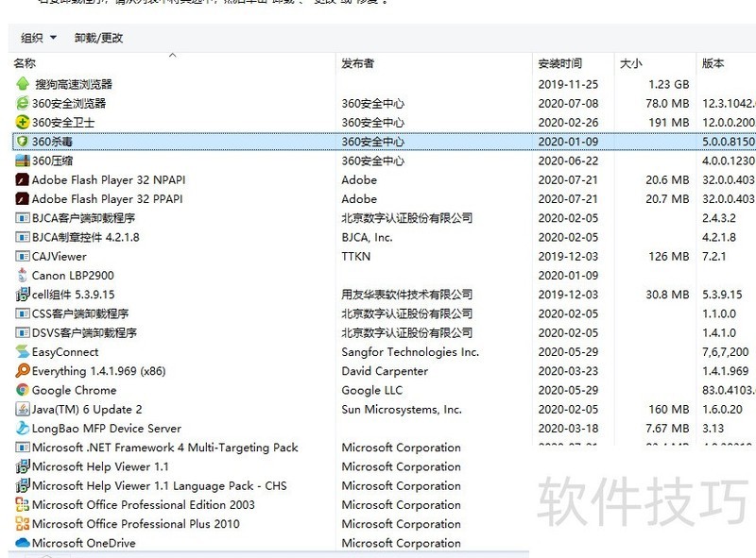Select the EasyConnect program name

[x=65, y=352]
